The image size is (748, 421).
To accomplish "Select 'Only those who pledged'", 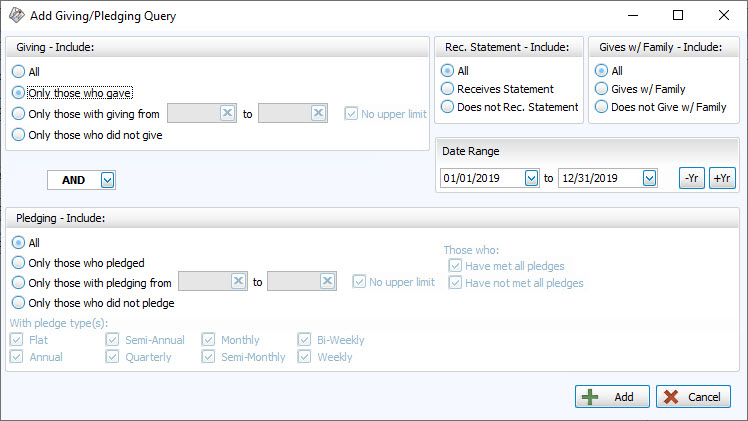I will click(x=18, y=263).
